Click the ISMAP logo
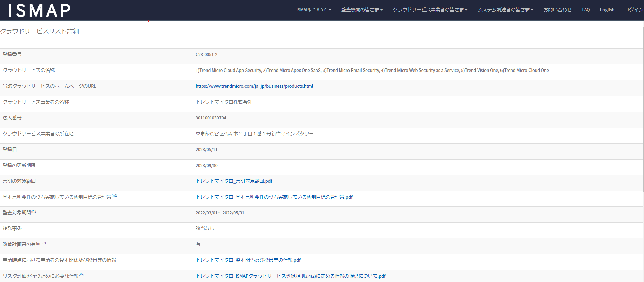Image resolution: width=644 pixels, height=282 pixels. click(x=40, y=10)
